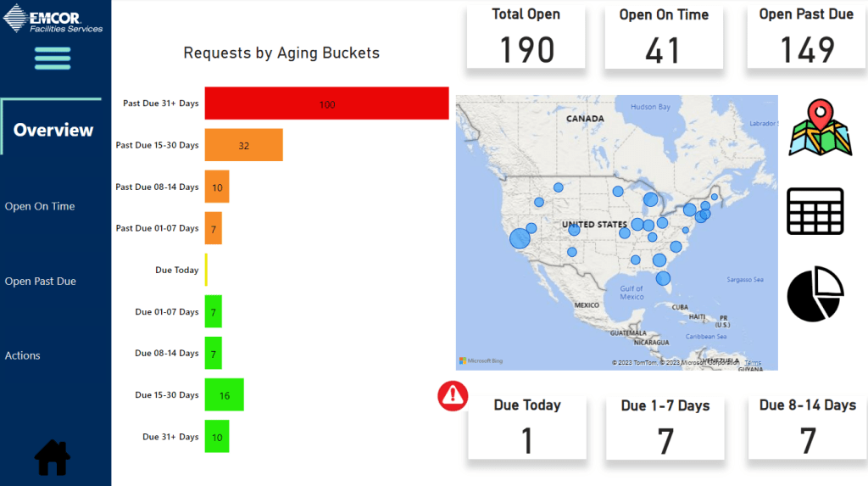The width and height of the screenshot is (868, 486).
Task: Click the Home icon in sidebar
Action: click(53, 457)
